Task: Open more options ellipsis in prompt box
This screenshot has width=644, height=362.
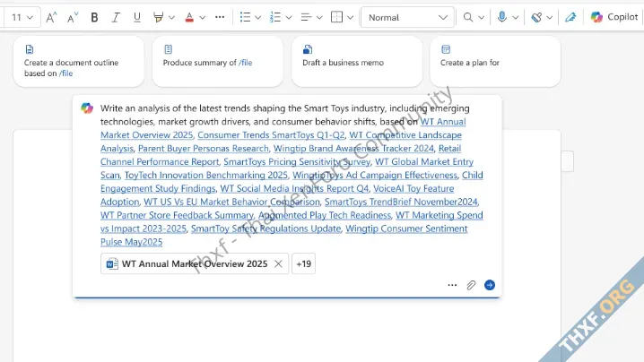Action: [452, 285]
